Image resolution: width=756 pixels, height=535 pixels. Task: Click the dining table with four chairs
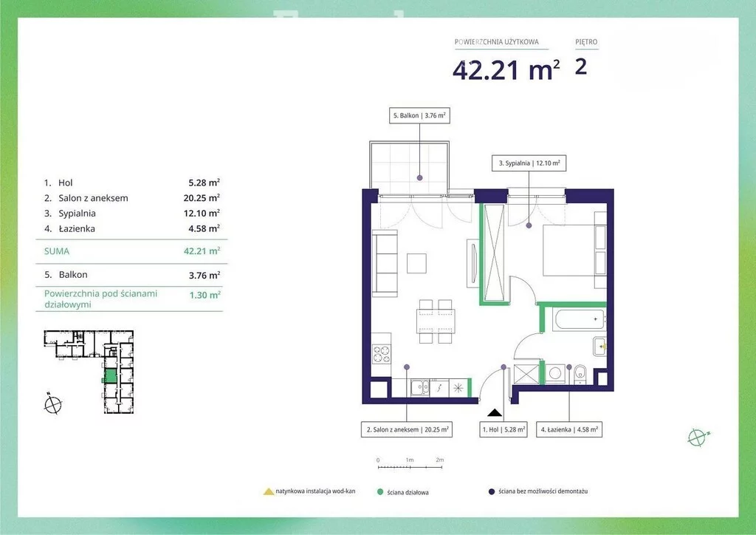tap(436, 321)
